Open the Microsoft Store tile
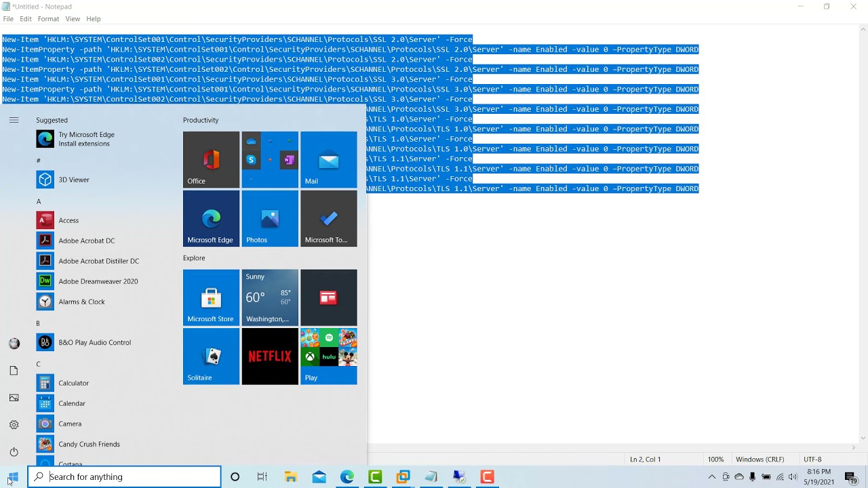 [211, 298]
